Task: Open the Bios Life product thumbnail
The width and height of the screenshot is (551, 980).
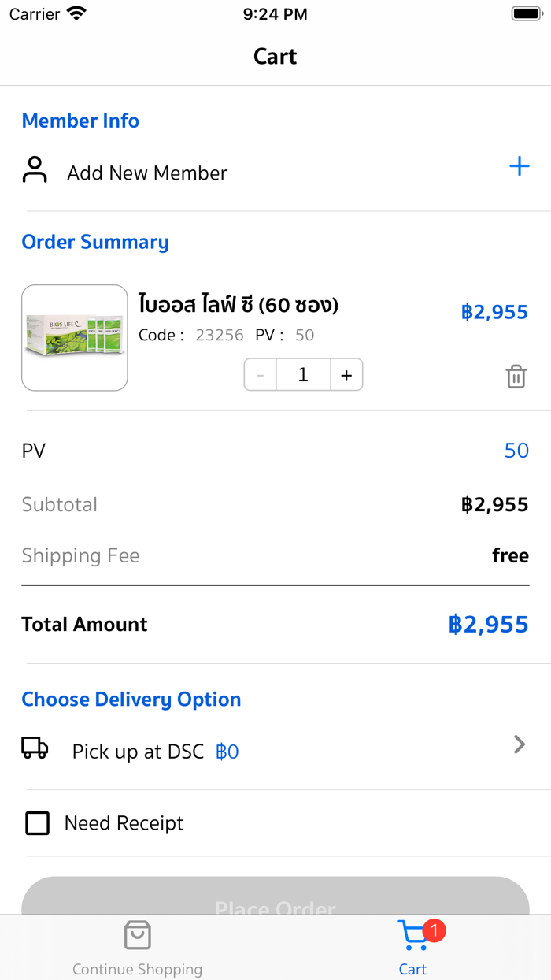Action: coord(75,337)
